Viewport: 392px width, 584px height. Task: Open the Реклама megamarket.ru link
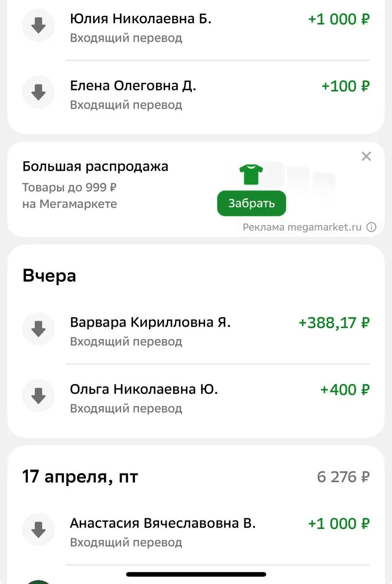[x=302, y=227]
